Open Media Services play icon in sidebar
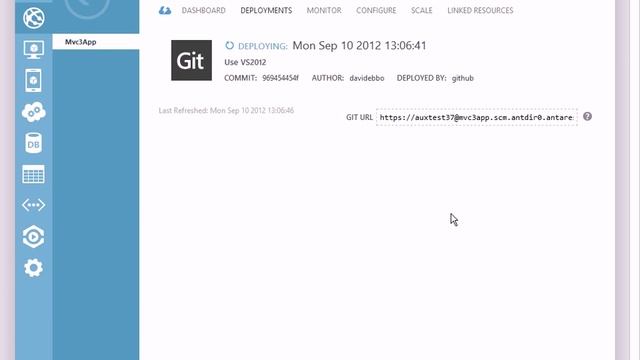This screenshot has height=360, width=640. (x=33, y=236)
